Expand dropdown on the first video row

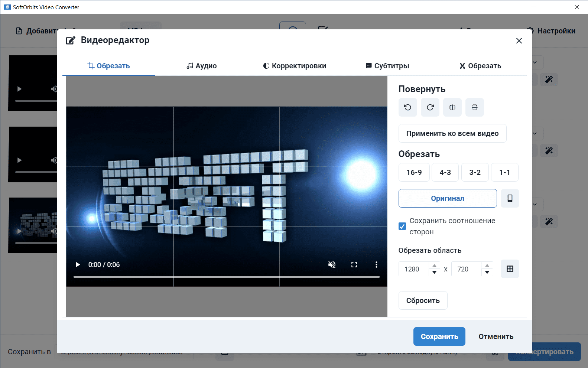click(x=535, y=62)
